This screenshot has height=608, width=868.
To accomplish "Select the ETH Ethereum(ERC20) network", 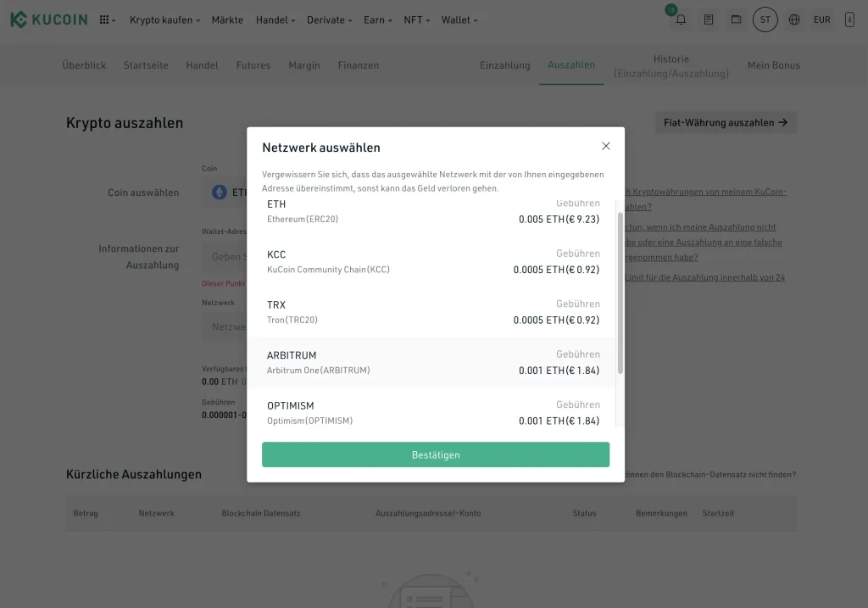I will point(433,212).
